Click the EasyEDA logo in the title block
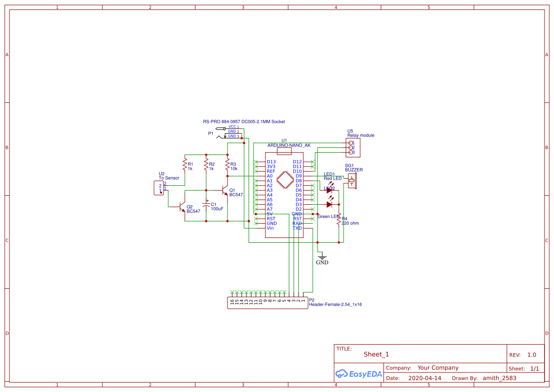Viewport: 554px width, 392px height. [359, 374]
